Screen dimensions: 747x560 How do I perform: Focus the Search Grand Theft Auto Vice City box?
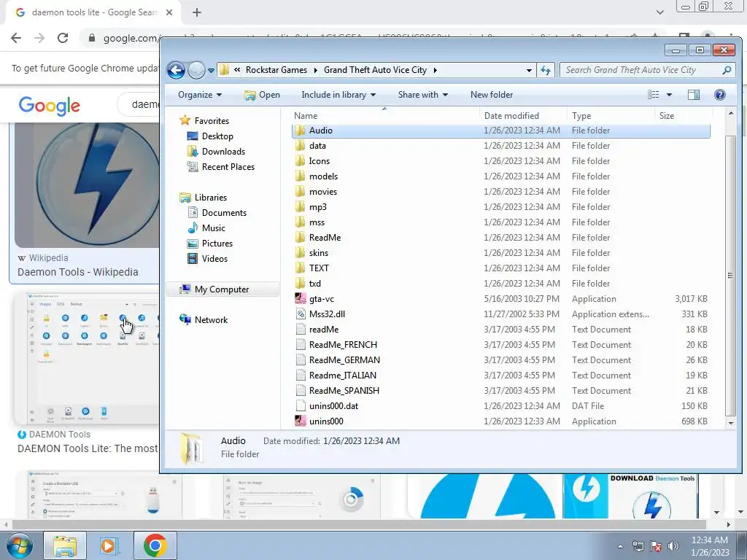coord(648,70)
